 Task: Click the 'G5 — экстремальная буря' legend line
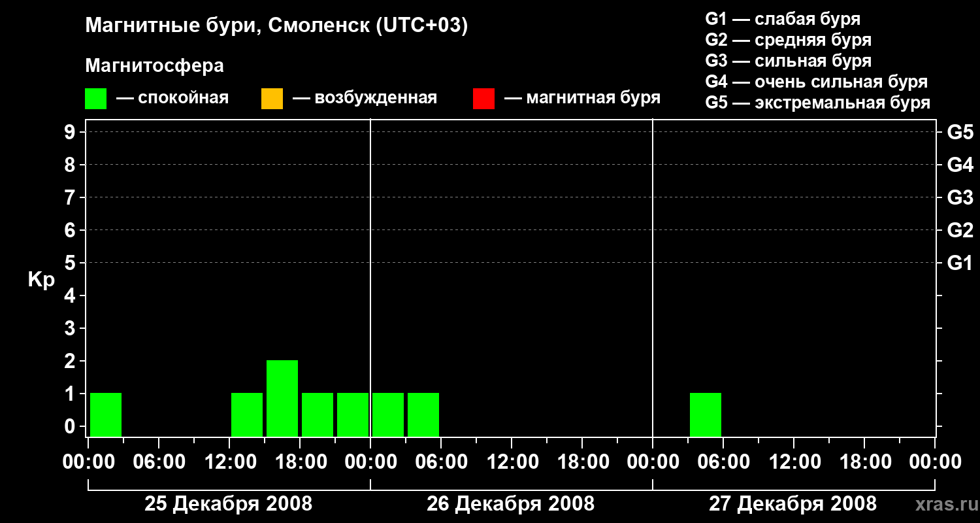point(818,103)
